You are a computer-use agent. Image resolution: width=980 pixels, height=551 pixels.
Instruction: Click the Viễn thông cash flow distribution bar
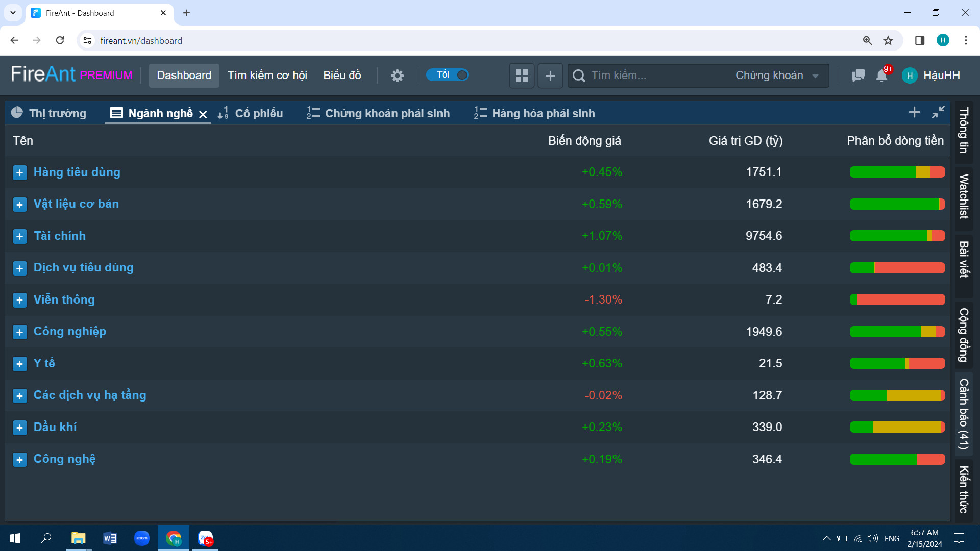897,299
